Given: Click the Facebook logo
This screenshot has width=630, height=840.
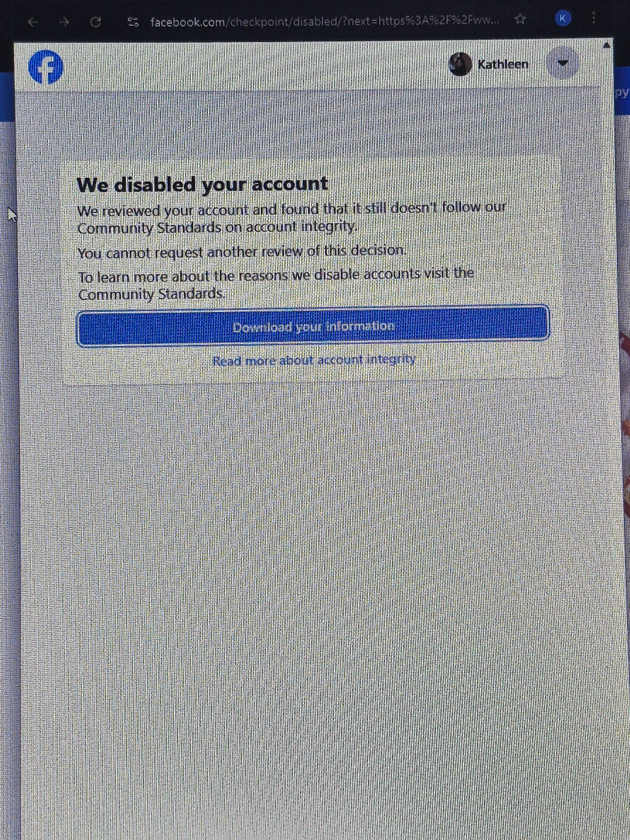Looking at the screenshot, I should point(46,67).
